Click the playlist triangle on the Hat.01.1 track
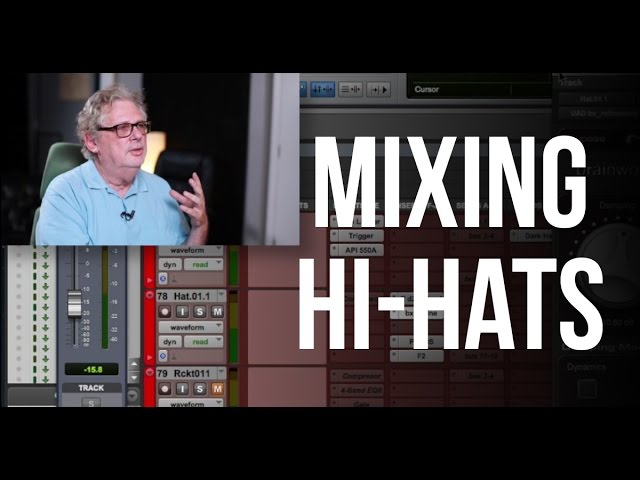The height and width of the screenshot is (480, 640). point(150,357)
